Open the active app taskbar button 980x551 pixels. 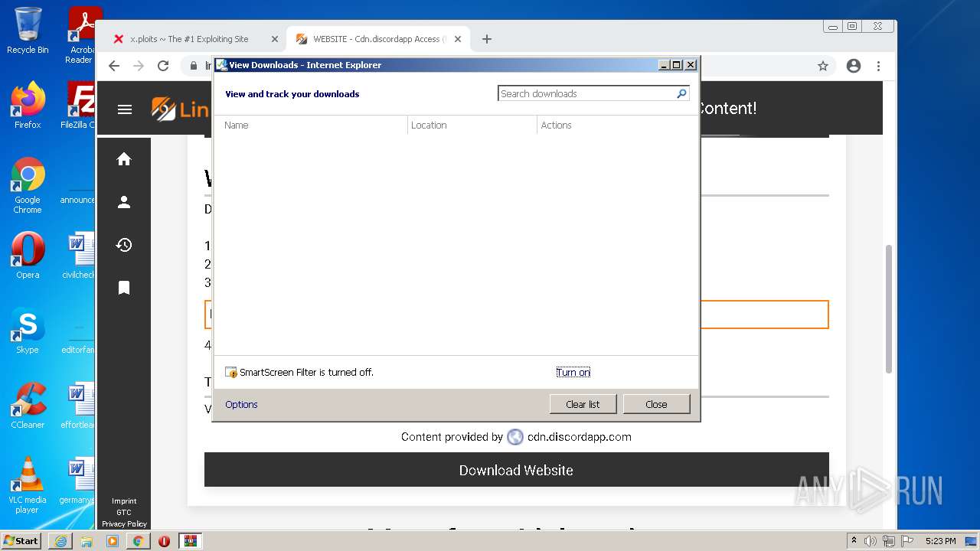tap(190, 541)
